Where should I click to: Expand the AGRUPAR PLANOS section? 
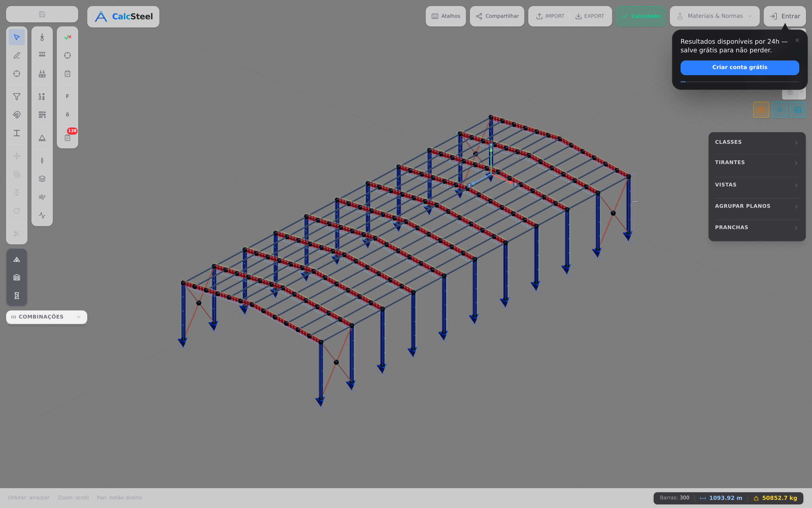coord(757,206)
